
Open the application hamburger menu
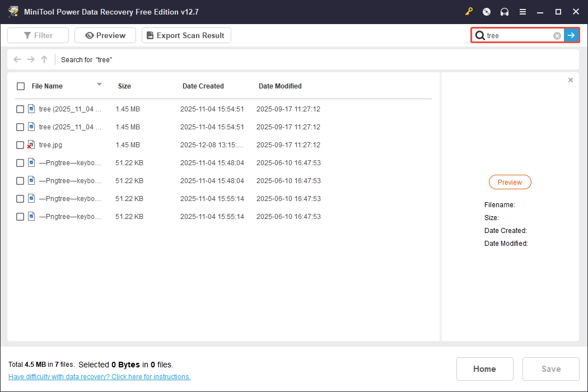[522, 11]
